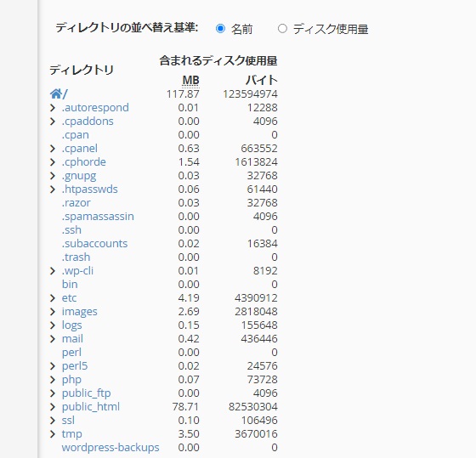Expand the public_html directory chevron
The height and width of the screenshot is (458, 476).
(53, 407)
